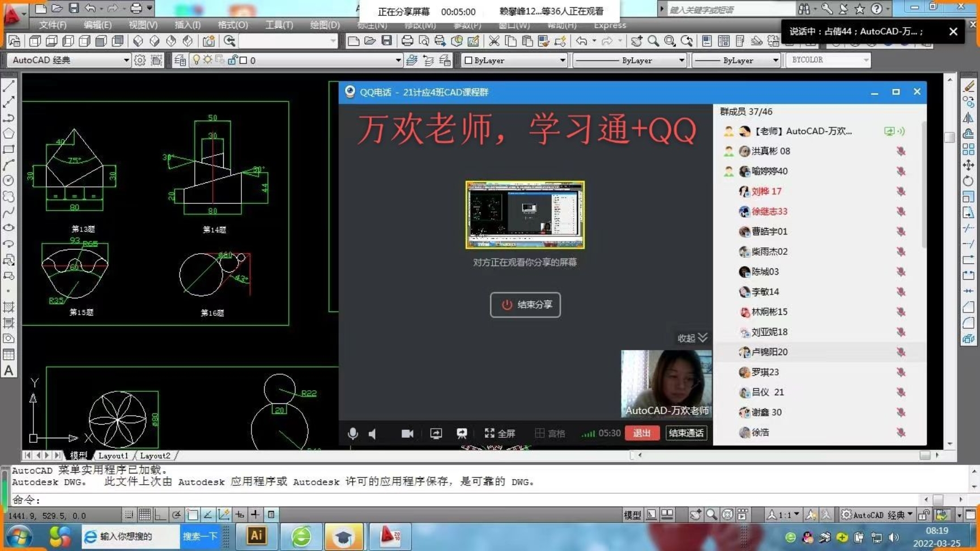Click the 结束分享 button
The height and width of the screenshot is (551, 980).
click(x=525, y=305)
